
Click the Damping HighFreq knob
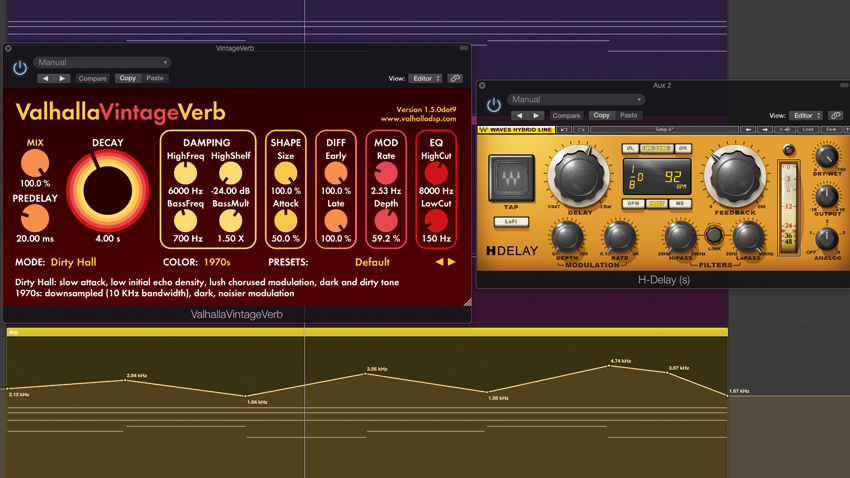[185, 173]
